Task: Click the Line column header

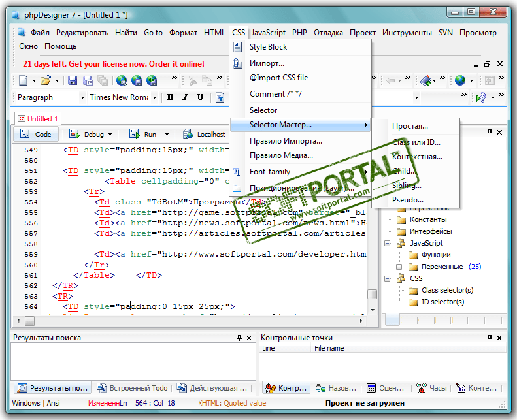Action: coord(285,348)
